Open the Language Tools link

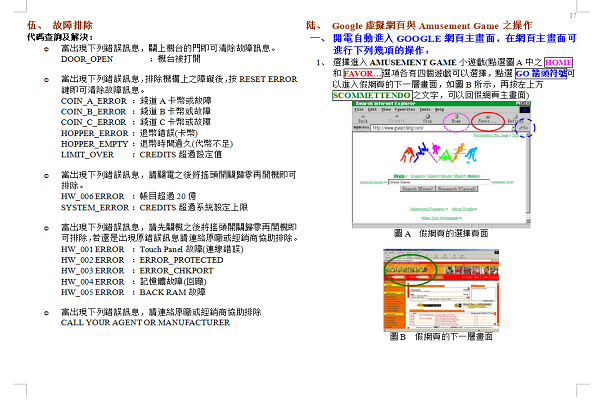coord(502,182)
